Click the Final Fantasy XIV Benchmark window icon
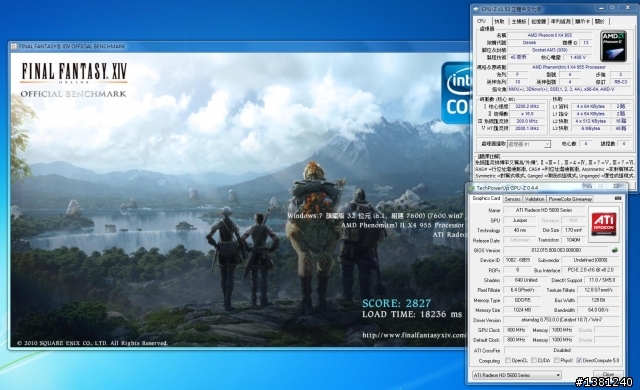This screenshot has width=640, height=390. click(13, 47)
